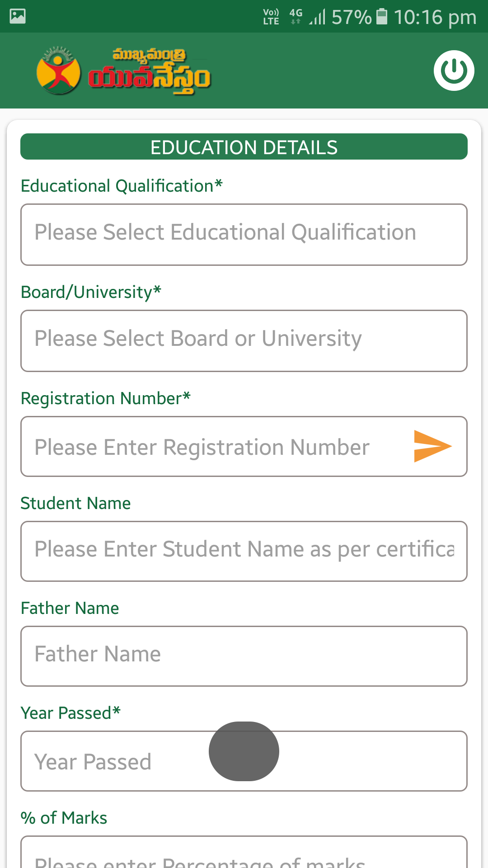Image resolution: width=488 pixels, height=868 pixels.
Task: Tap the gray touch indicator circle
Action: pos(244,751)
